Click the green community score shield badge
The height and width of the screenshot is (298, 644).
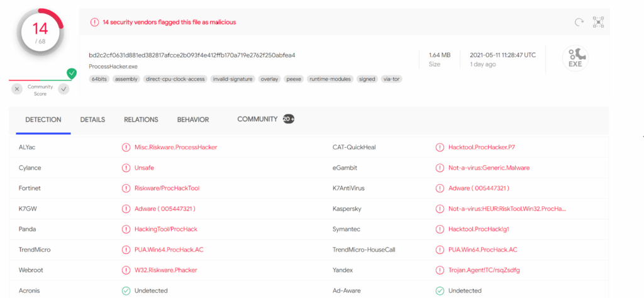(72, 74)
